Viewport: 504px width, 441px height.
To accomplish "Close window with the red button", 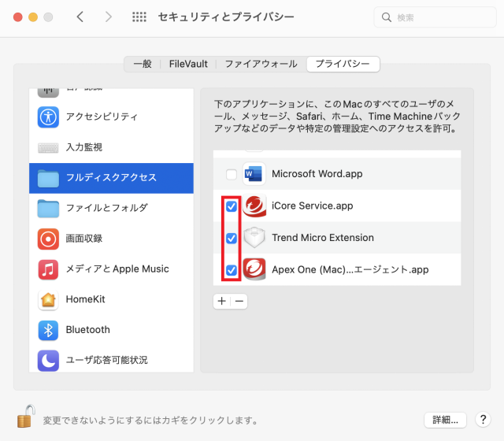I will 18,17.
